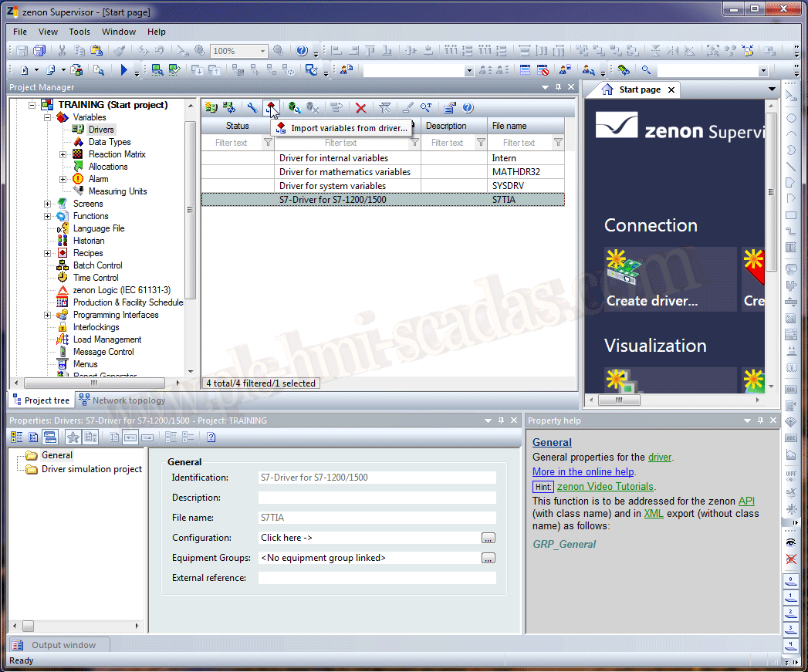Click Import variables from driver icon
808x672 pixels.
[271, 108]
